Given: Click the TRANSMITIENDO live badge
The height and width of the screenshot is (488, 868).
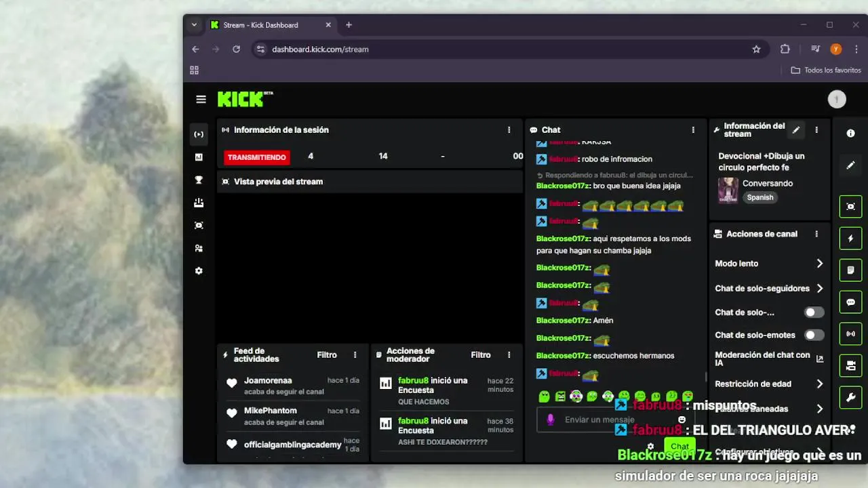Looking at the screenshot, I should (256, 157).
